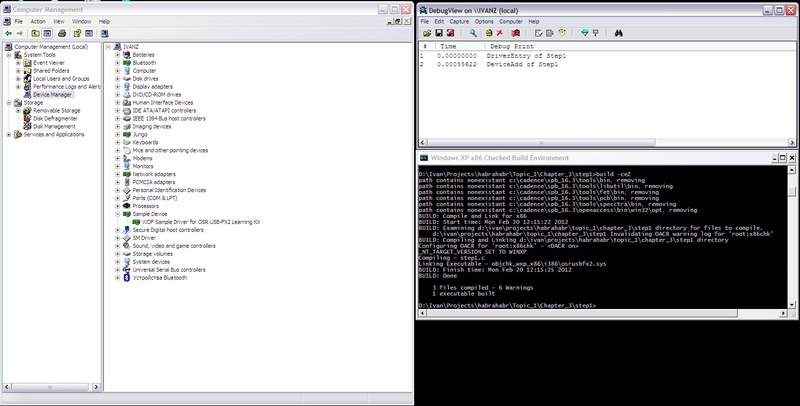Image resolution: width=800 pixels, height=406 pixels.
Task: Click the Up one level folder icon
Action: [35, 33]
